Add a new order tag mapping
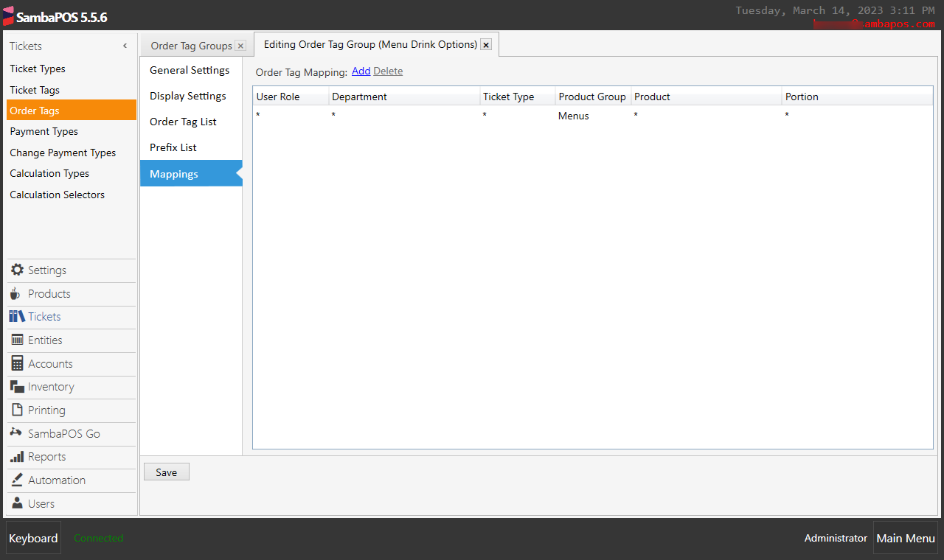This screenshot has width=944, height=560. [x=361, y=71]
